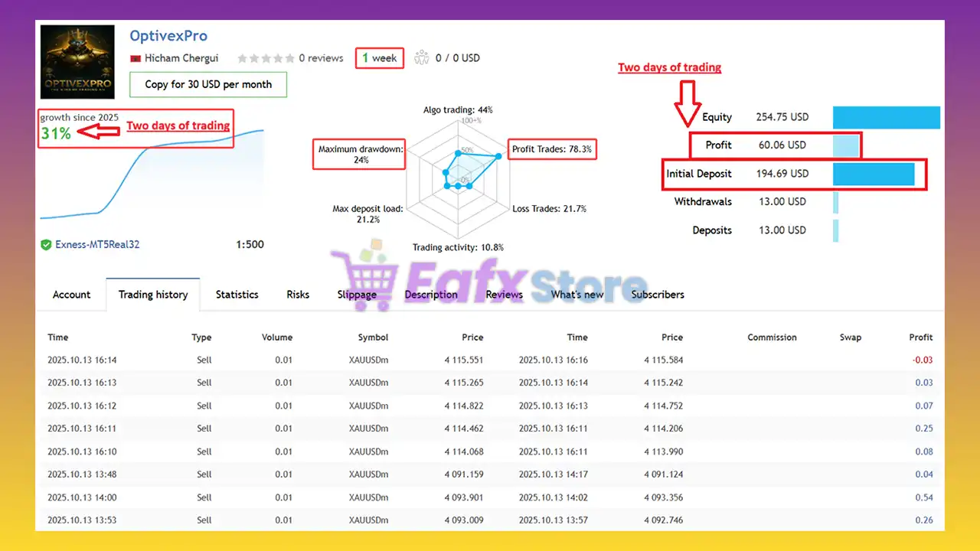Open the Exness-MT5Real32 broker link
This screenshot has width=980, height=551.
click(97, 245)
